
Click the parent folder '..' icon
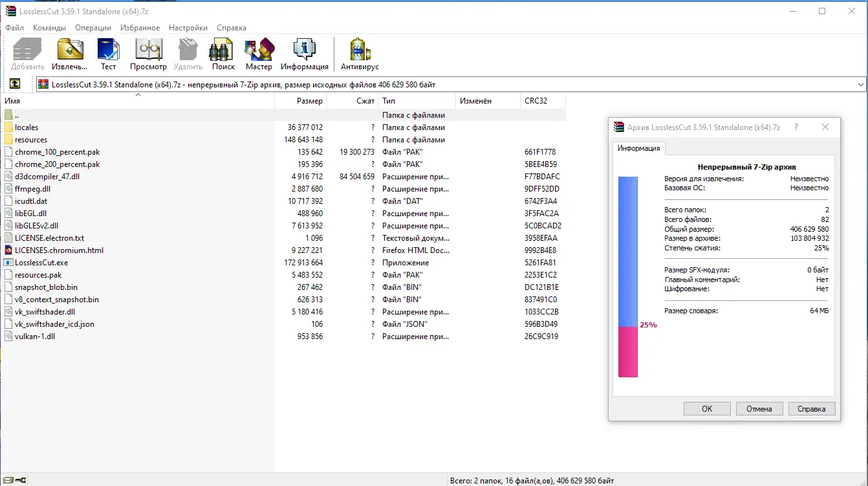8,115
